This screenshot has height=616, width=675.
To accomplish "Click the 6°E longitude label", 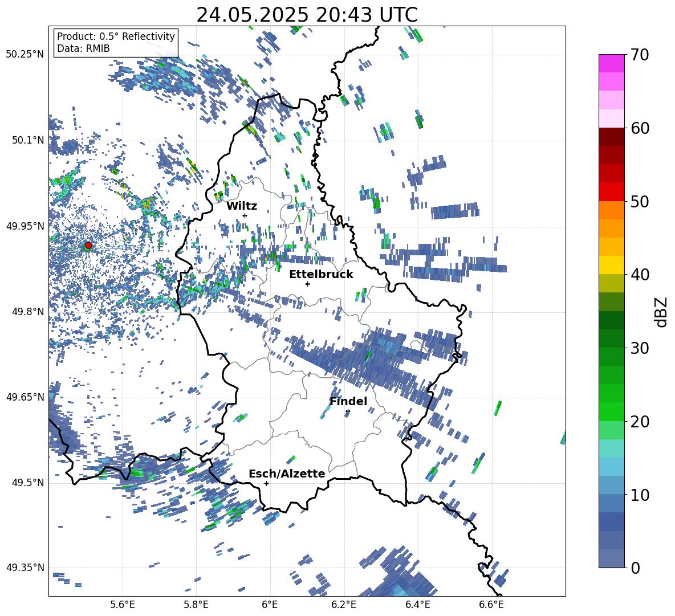I will pyautogui.click(x=270, y=605).
